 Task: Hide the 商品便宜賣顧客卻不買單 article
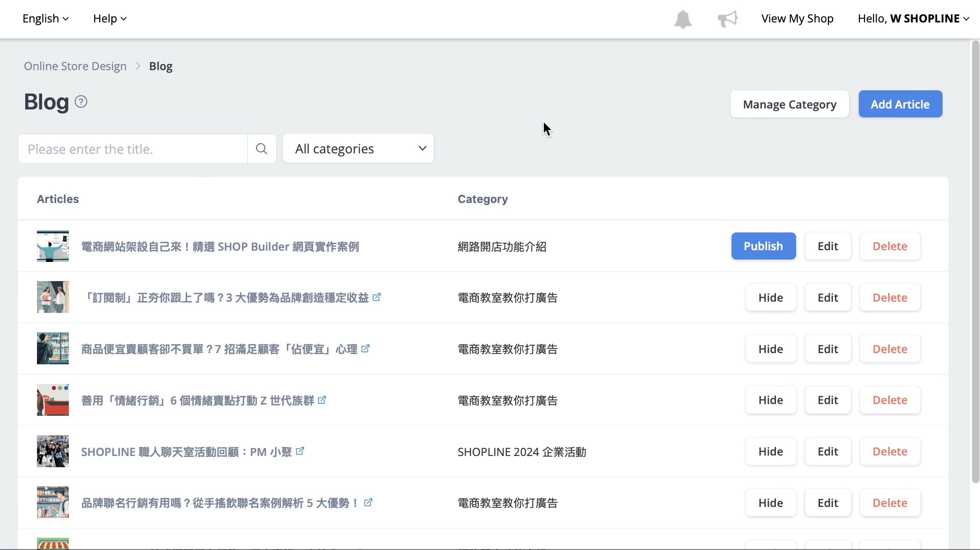pos(771,349)
